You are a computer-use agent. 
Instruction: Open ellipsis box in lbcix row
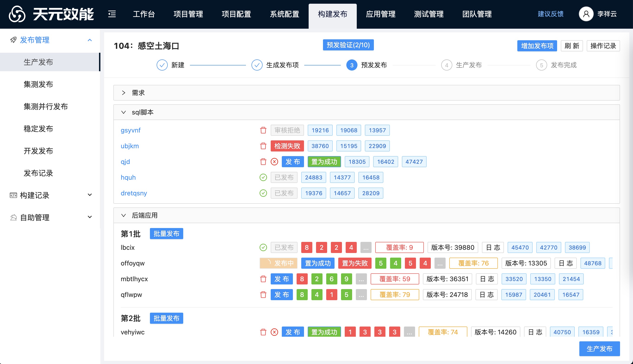[x=366, y=247]
